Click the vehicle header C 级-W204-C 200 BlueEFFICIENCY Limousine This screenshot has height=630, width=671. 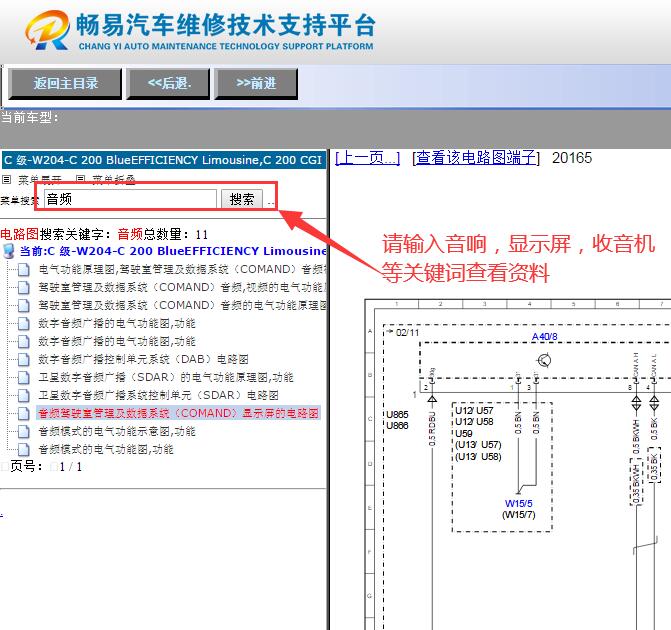coord(163,160)
